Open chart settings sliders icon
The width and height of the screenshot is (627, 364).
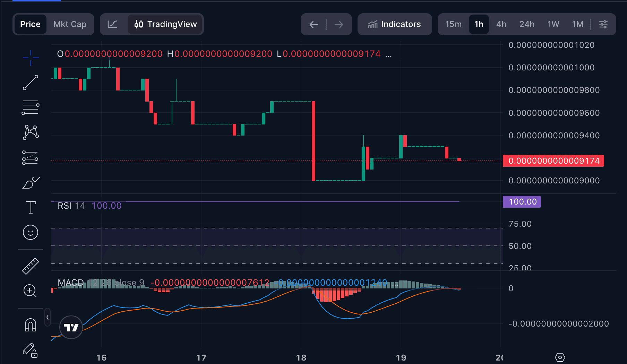603,24
